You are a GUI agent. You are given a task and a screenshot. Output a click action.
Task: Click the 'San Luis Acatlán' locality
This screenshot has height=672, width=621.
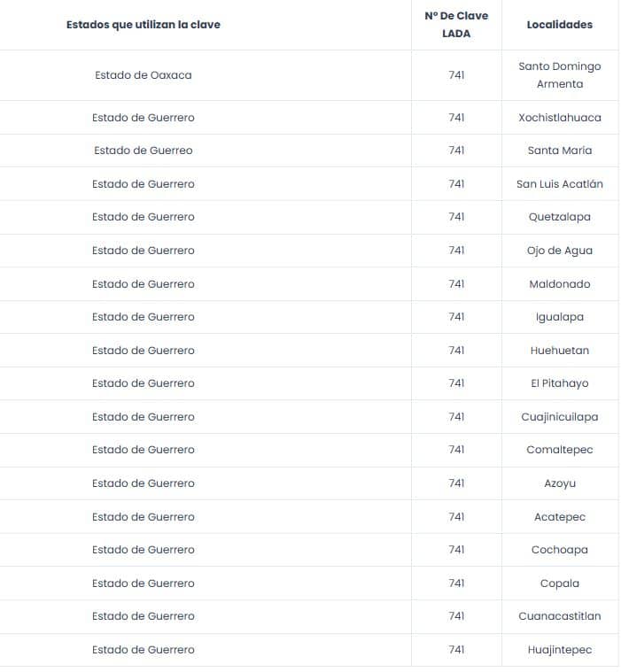pyautogui.click(x=560, y=184)
